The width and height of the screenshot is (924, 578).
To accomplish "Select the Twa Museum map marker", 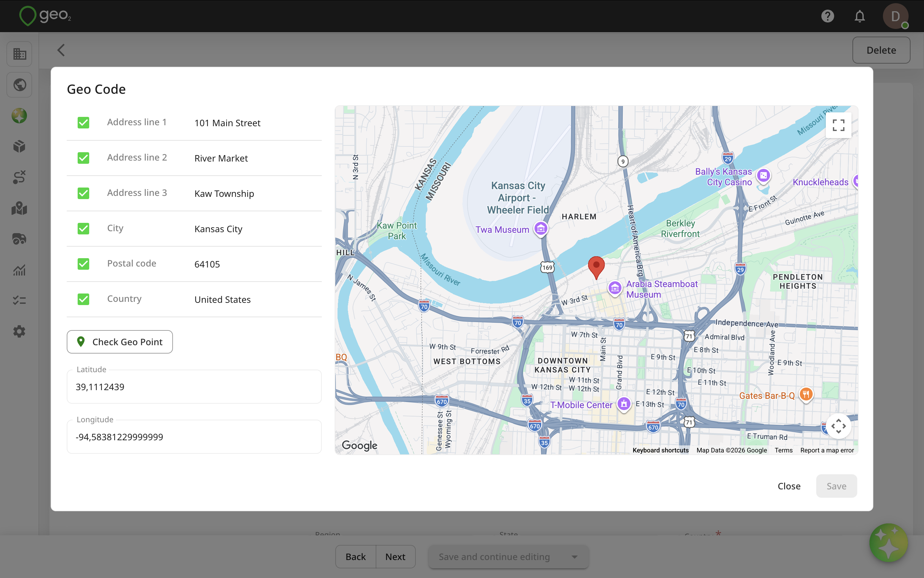I will click(541, 230).
